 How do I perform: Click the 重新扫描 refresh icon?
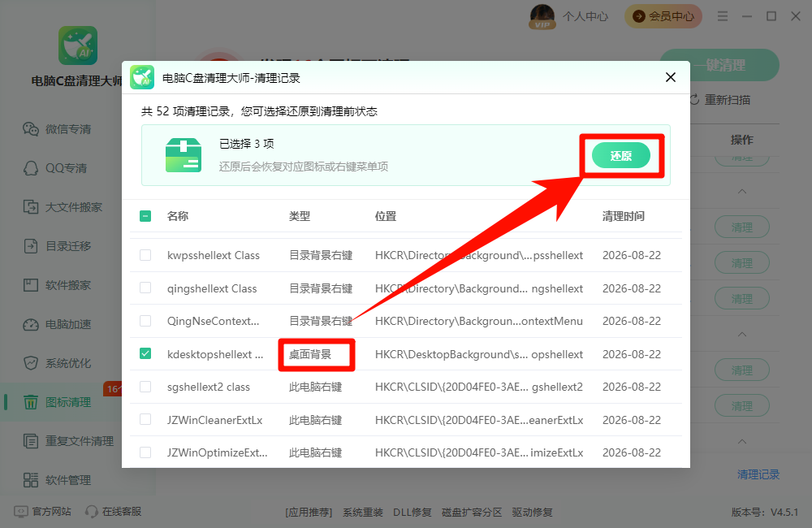coord(694,99)
